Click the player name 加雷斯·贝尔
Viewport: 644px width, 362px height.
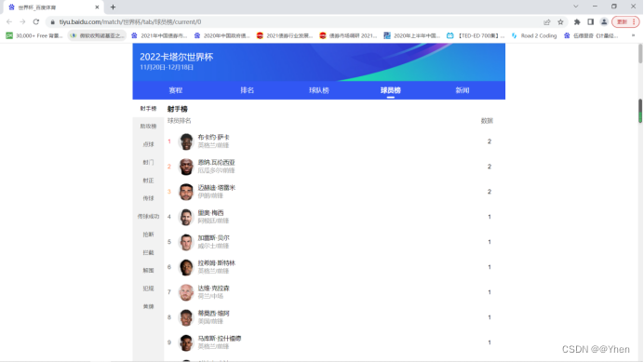(213, 238)
